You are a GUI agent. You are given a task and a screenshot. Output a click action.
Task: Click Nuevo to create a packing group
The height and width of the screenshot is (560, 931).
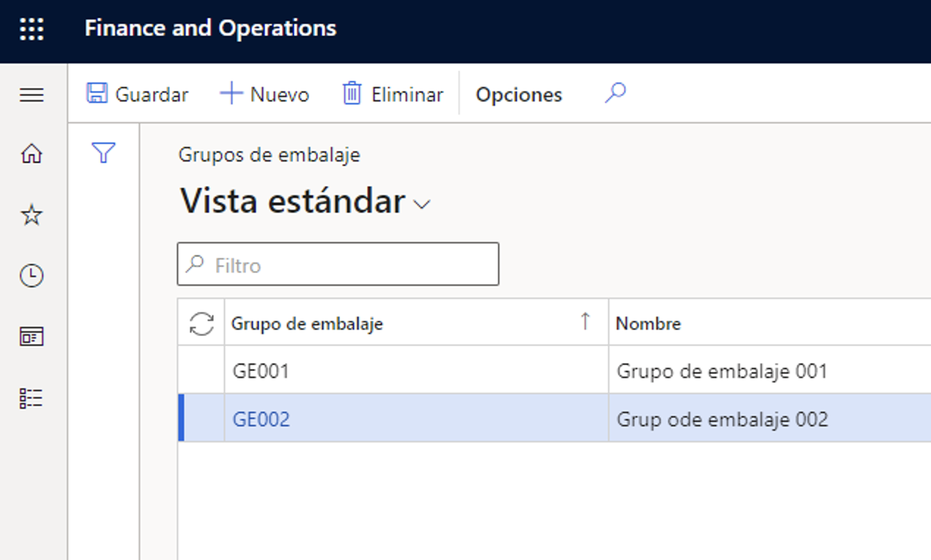264,94
